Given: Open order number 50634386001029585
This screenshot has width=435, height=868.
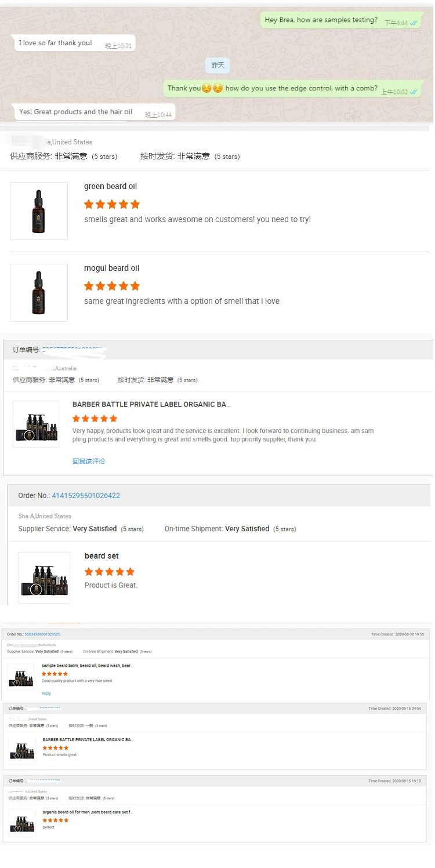Looking at the screenshot, I should [x=42, y=634].
